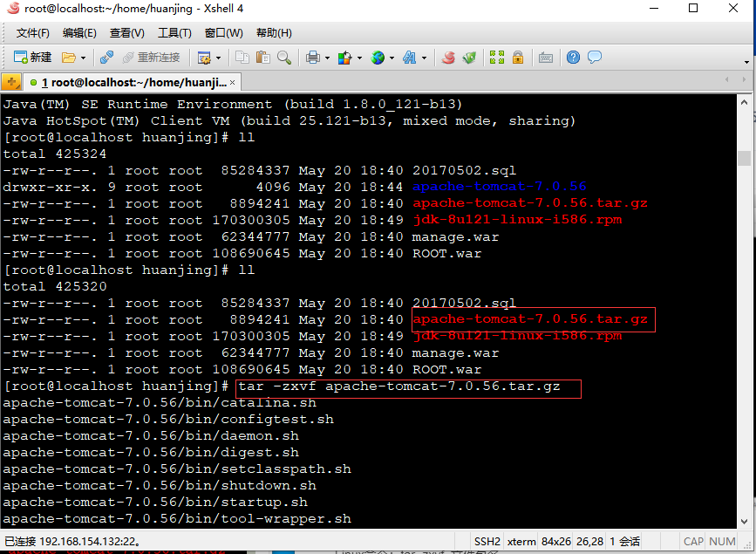Expand the toolbar options arrow at far end
The width and height of the screenshot is (756, 554).
click(746, 62)
